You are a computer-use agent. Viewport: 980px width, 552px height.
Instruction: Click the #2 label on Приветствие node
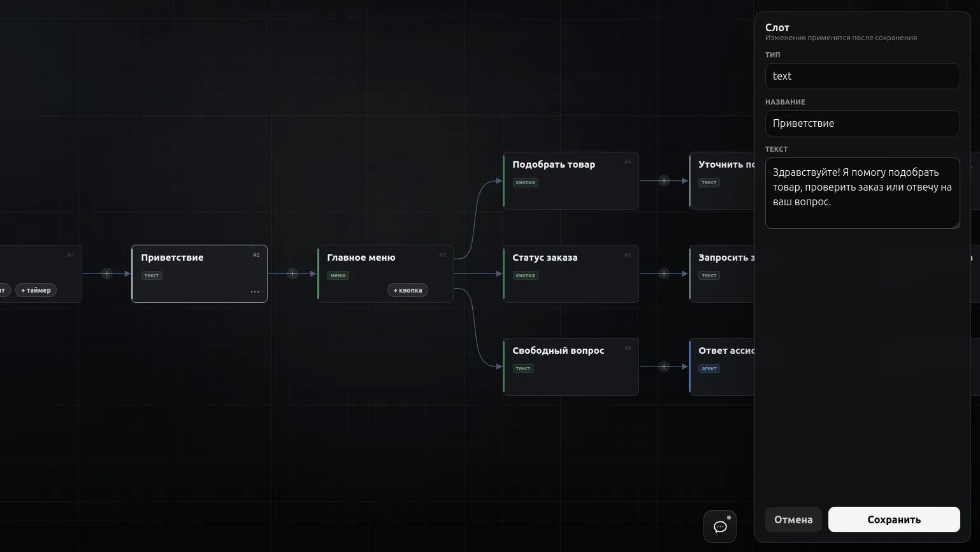tap(256, 255)
